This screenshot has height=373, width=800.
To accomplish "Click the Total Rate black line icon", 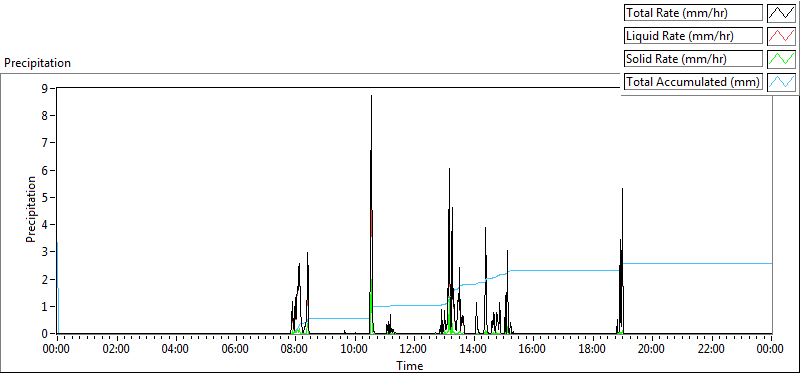I will 781,13.
